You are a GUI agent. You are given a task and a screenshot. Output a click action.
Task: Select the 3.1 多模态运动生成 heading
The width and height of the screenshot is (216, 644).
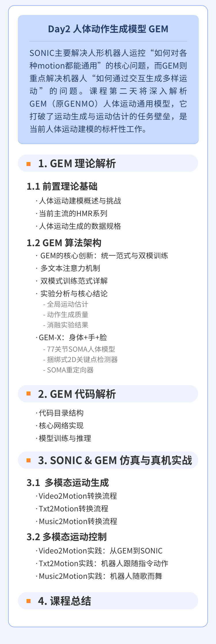click(68, 483)
